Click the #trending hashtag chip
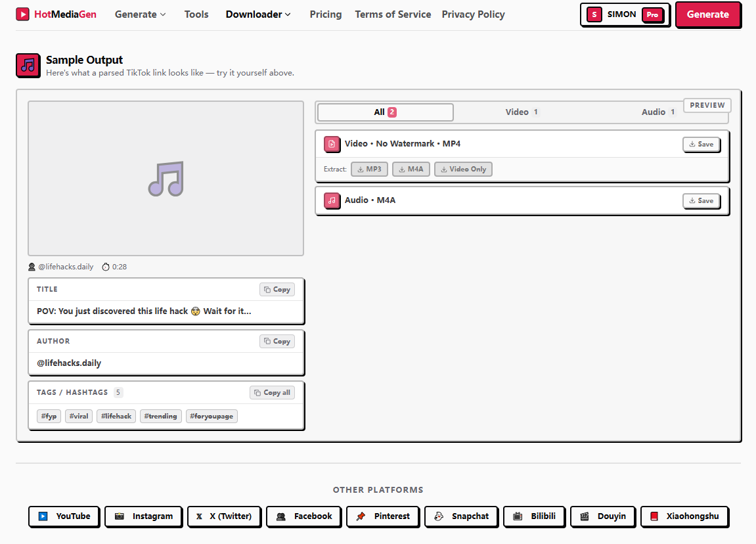The image size is (756, 544). pos(160,416)
